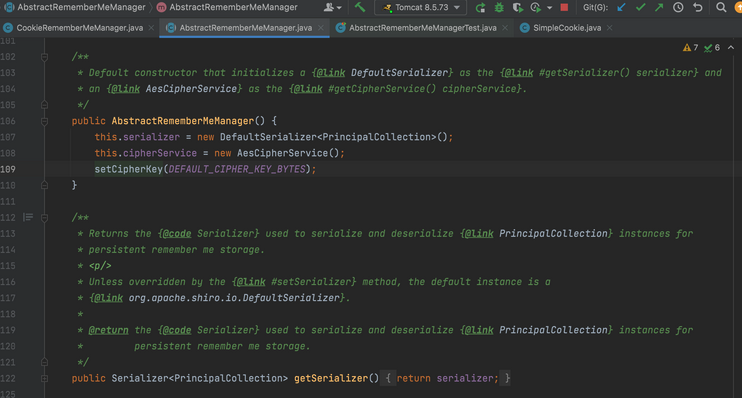
Task: Build project with the green hammer icon
Action: coord(360,7)
